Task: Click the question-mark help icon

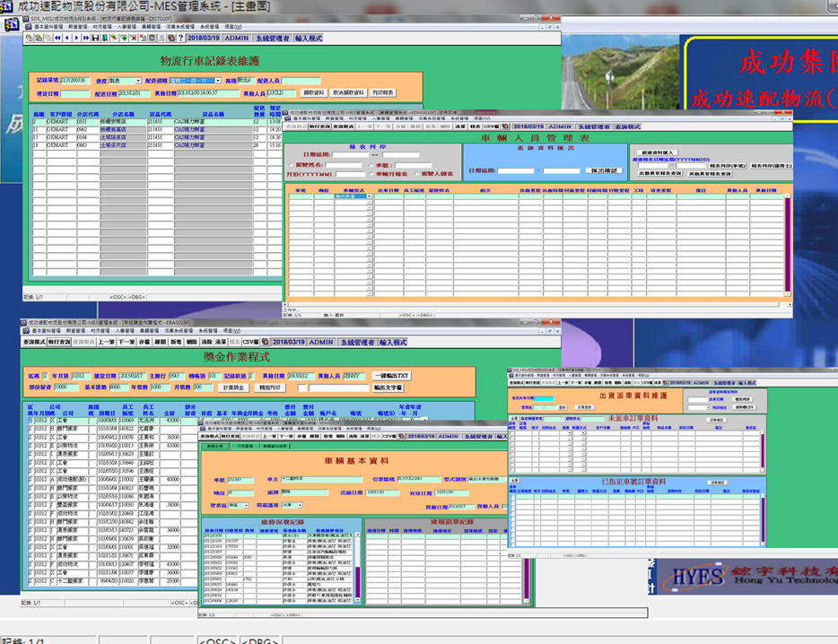Action: coord(180,38)
